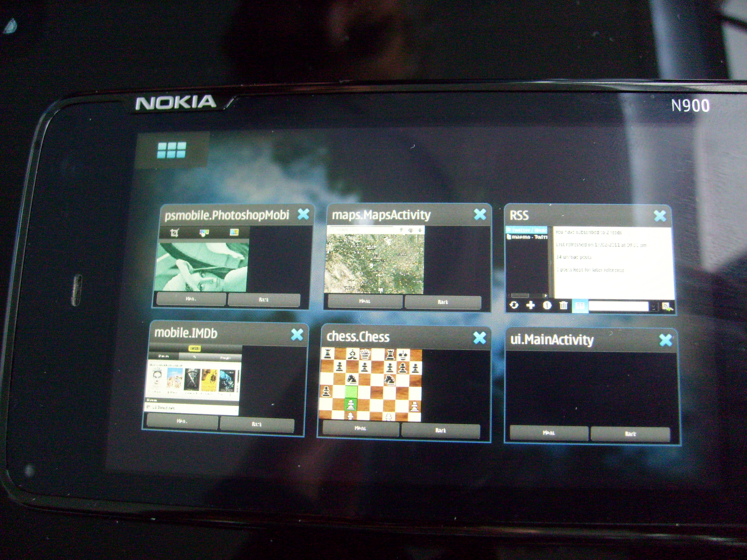Close the chess.Chess window
The width and height of the screenshot is (747, 560).
pyautogui.click(x=480, y=338)
